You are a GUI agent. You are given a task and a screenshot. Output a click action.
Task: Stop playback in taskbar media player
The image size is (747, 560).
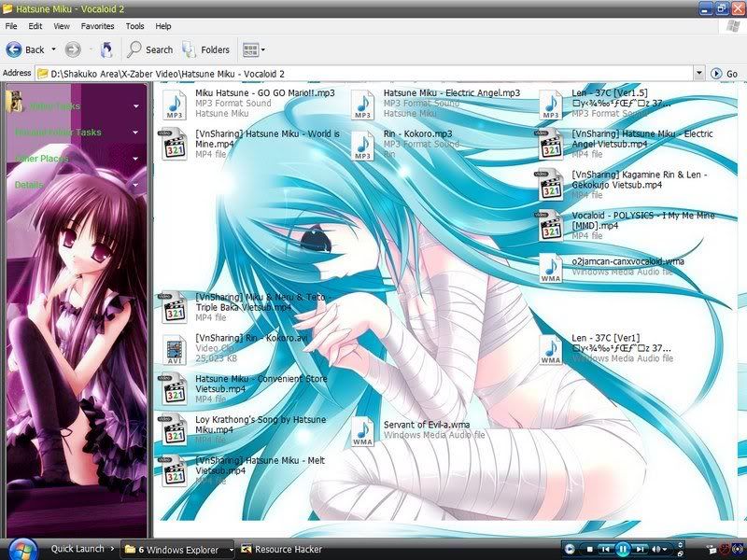point(590,549)
